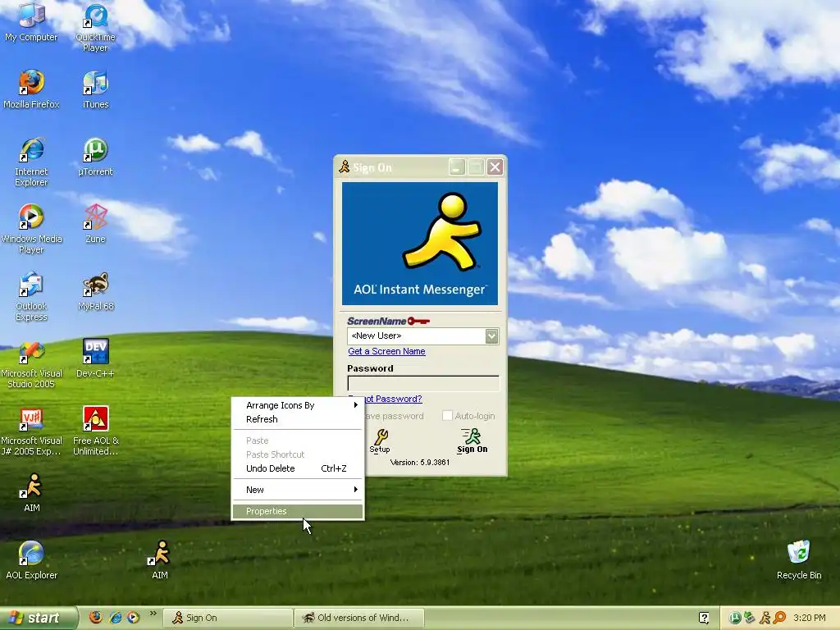Image resolution: width=840 pixels, height=630 pixels.
Task: Click the AIM tray icon in system tray
Action: click(765, 618)
